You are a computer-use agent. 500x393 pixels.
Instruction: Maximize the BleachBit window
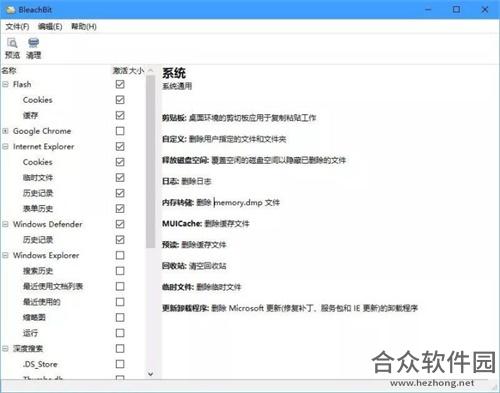pyautogui.click(x=456, y=10)
